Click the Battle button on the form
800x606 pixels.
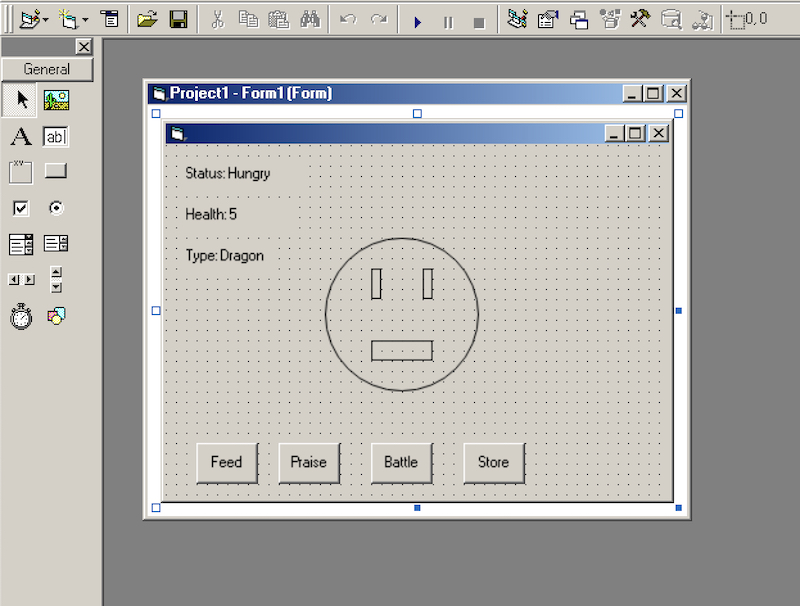(x=401, y=462)
